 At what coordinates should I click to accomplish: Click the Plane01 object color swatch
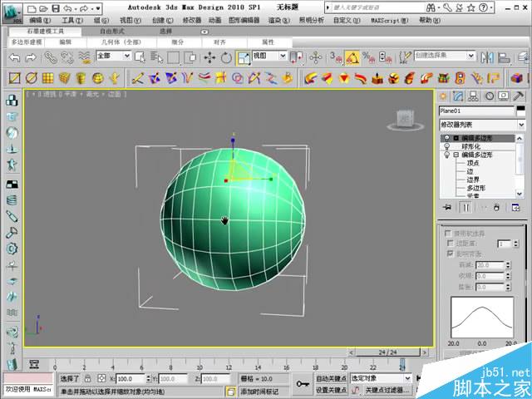[x=520, y=110]
